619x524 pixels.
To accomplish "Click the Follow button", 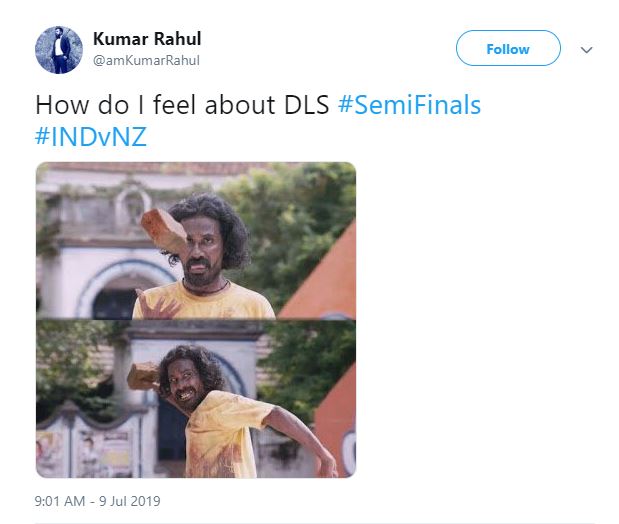I will pos(507,48).
